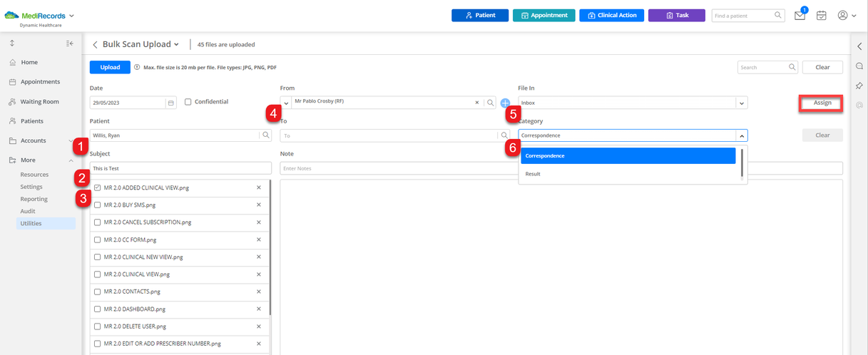Check the MR 2.0 CONTACTS.png checkbox
Screen dimensions: 868x355
[x=98, y=292]
